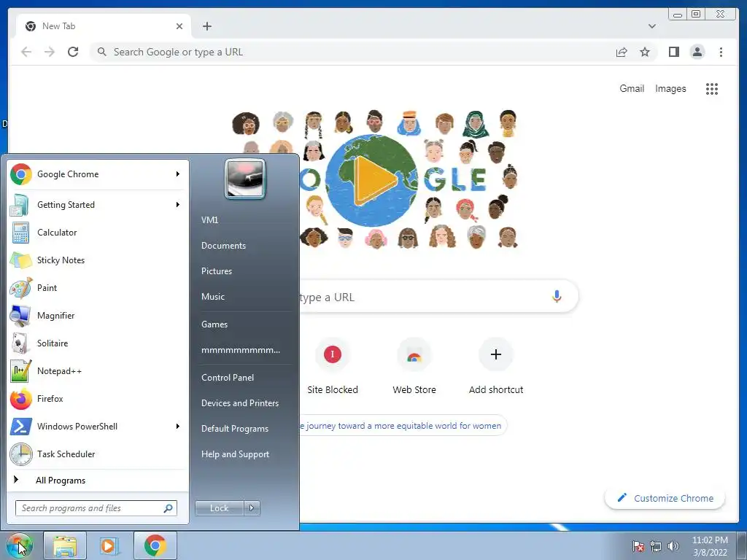Screen dimensions: 747x560
Task: Open Documents from the Start menu
Action: (223, 246)
